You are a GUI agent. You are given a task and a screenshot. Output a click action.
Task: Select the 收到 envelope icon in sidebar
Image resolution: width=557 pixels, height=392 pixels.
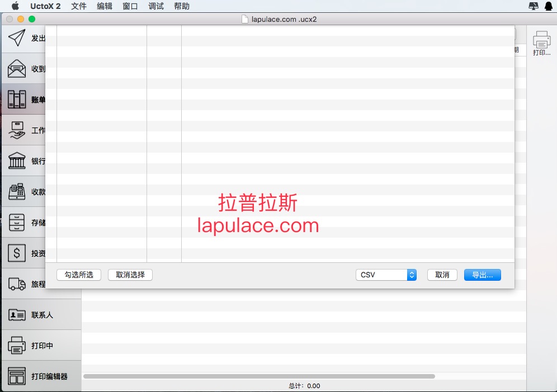tap(17, 69)
